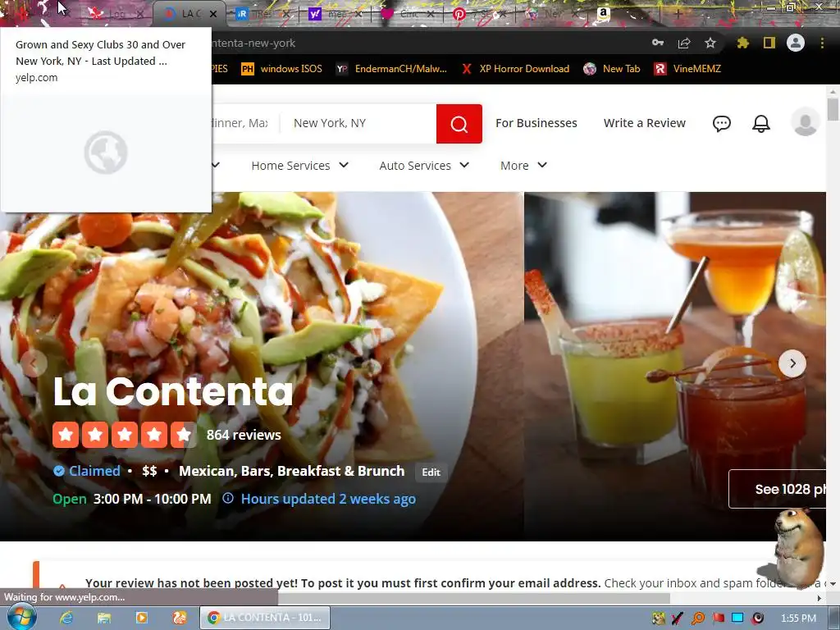Click the hours info icon
840x630 pixels.
click(228, 498)
